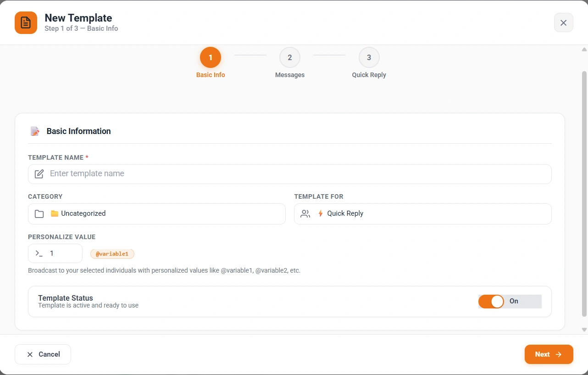
Task: Click the 'Step 1 of 3 — Basic Info' subtitle
Action: tap(81, 28)
